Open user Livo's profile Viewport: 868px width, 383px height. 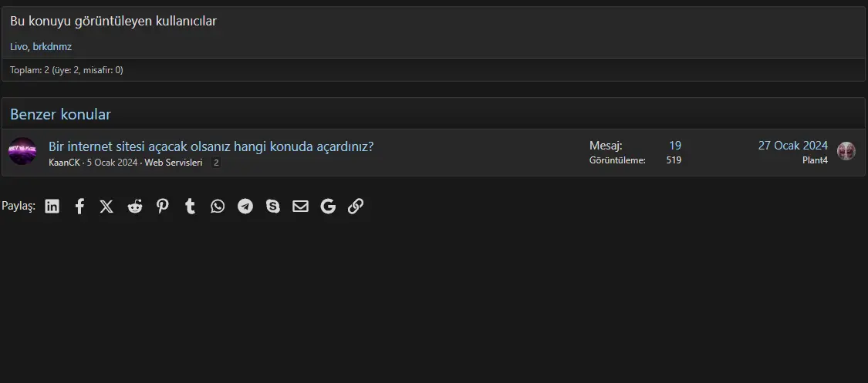coord(19,46)
